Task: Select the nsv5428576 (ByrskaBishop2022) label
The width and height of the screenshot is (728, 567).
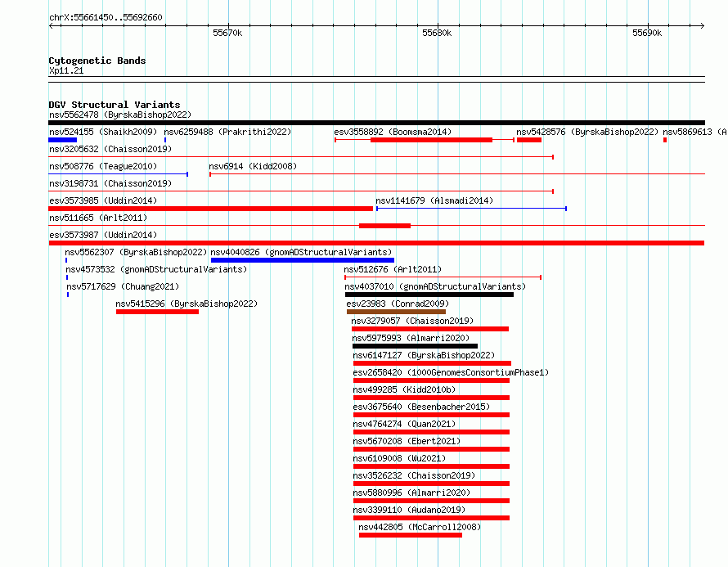Action: pyautogui.click(x=587, y=132)
